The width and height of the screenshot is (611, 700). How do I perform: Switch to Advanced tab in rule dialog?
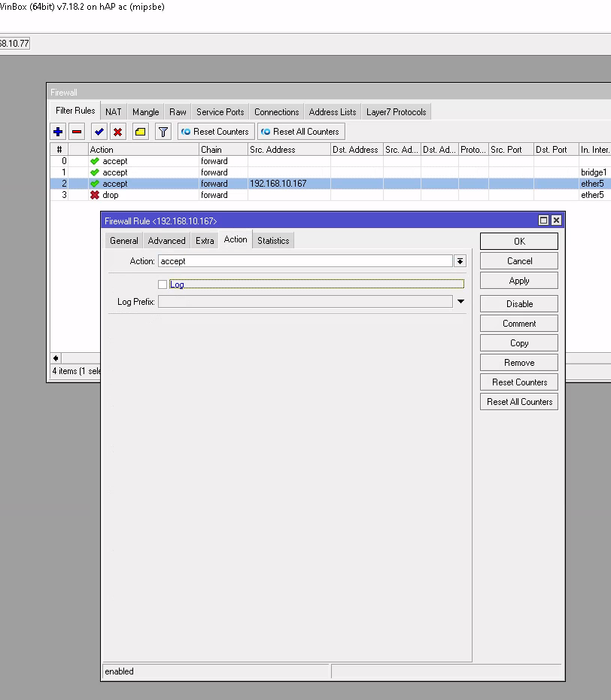point(166,241)
